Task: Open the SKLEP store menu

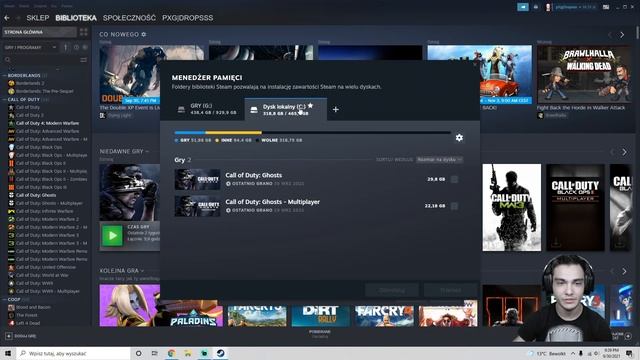Action: click(x=38, y=18)
